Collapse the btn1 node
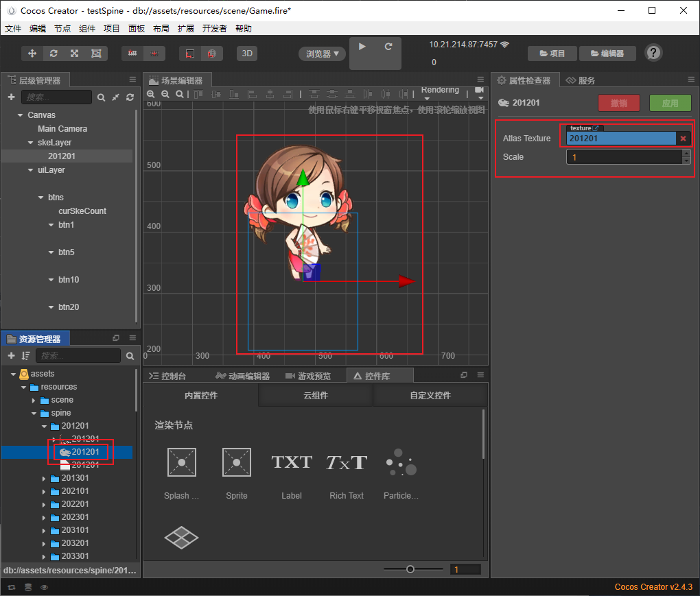The image size is (700, 596). click(x=51, y=225)
